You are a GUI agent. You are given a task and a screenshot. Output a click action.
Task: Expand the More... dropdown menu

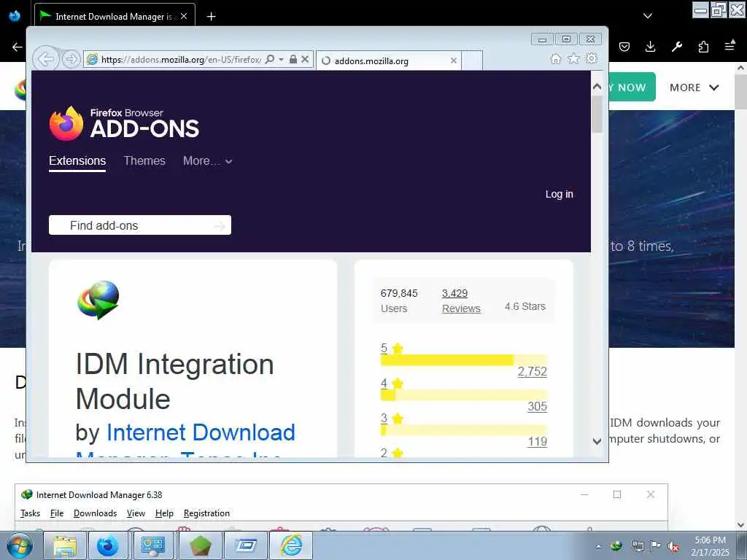click(208, 161)
